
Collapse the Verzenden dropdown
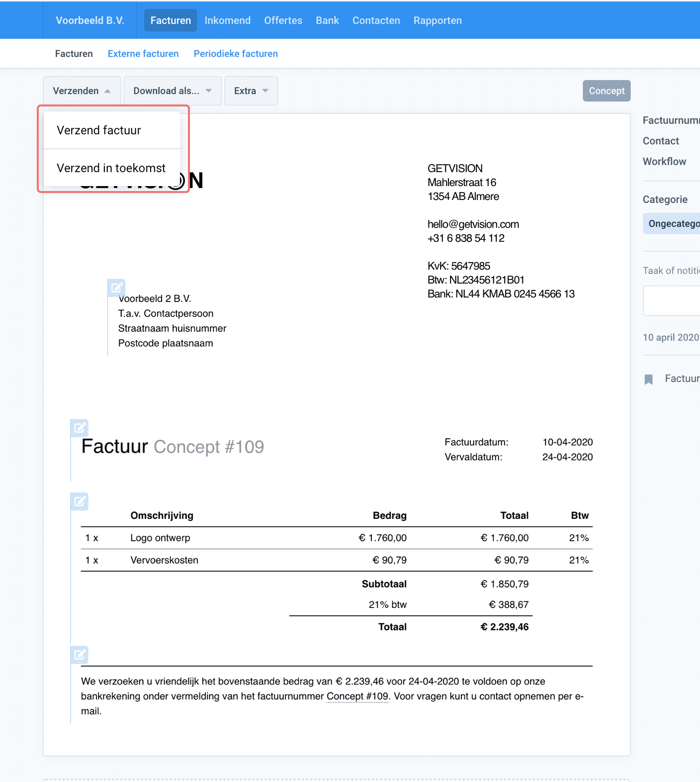click(82, 91)
